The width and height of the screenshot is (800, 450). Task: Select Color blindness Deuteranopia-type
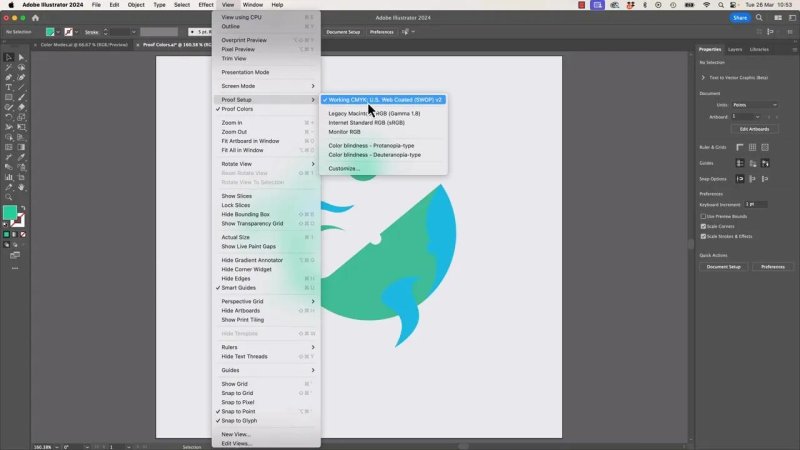[x=383, y=155]
